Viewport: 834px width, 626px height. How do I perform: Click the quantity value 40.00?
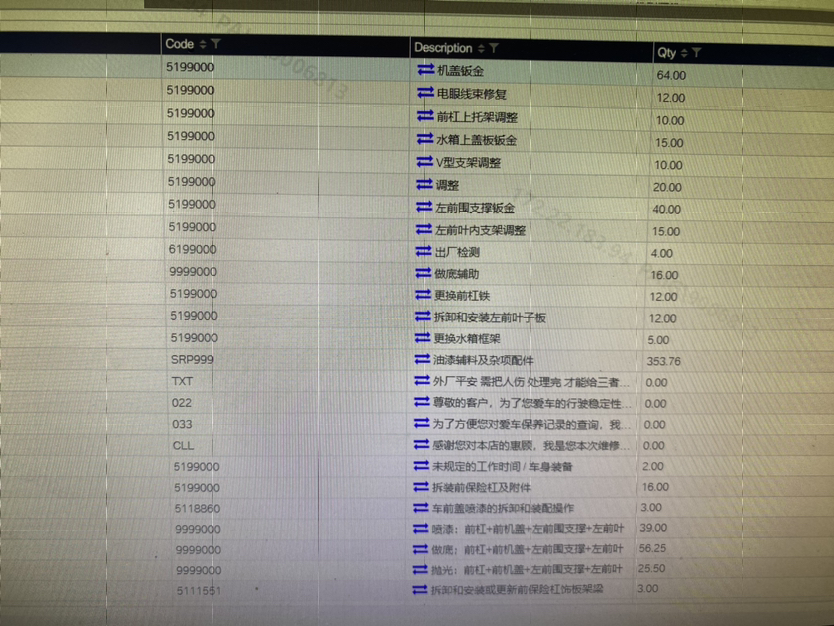coord(666,210)
